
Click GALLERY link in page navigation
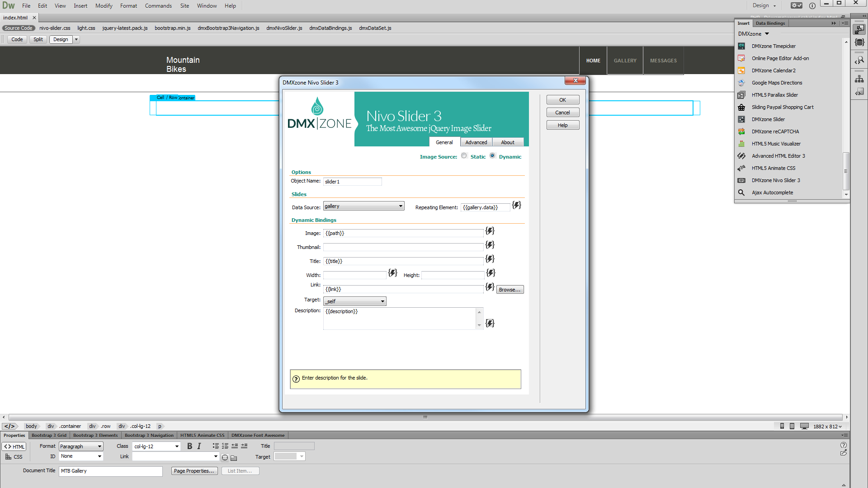(x=625, y=61)
